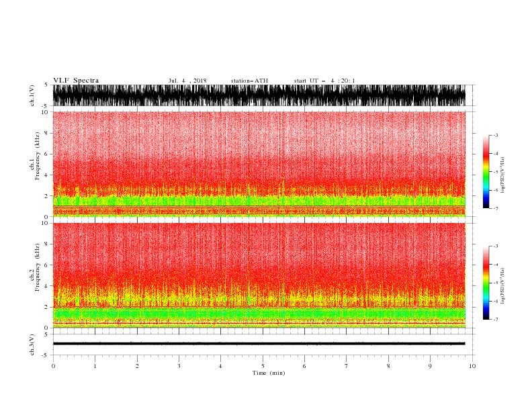
Task: Click the ch.2 spectrogram panel
Action: point(259,275)
